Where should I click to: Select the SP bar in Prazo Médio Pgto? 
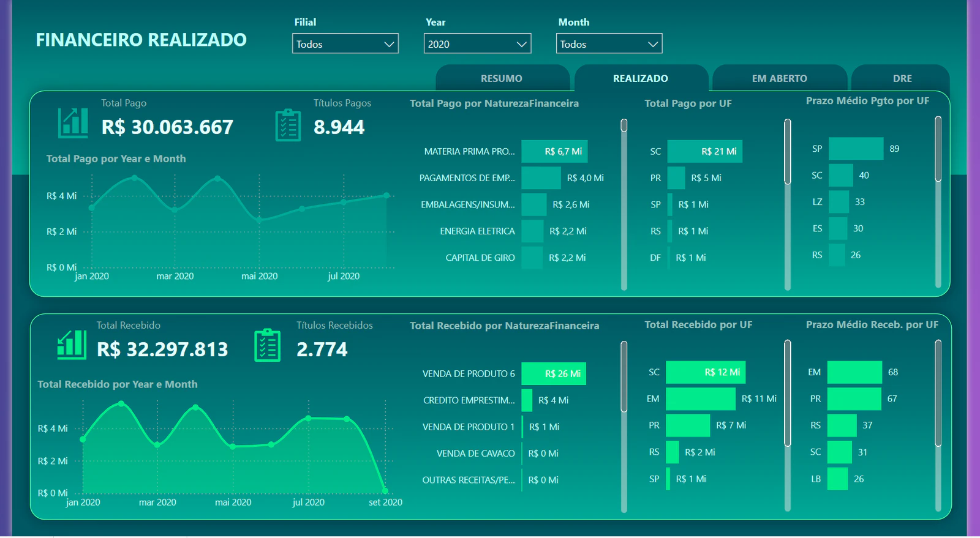856,149
